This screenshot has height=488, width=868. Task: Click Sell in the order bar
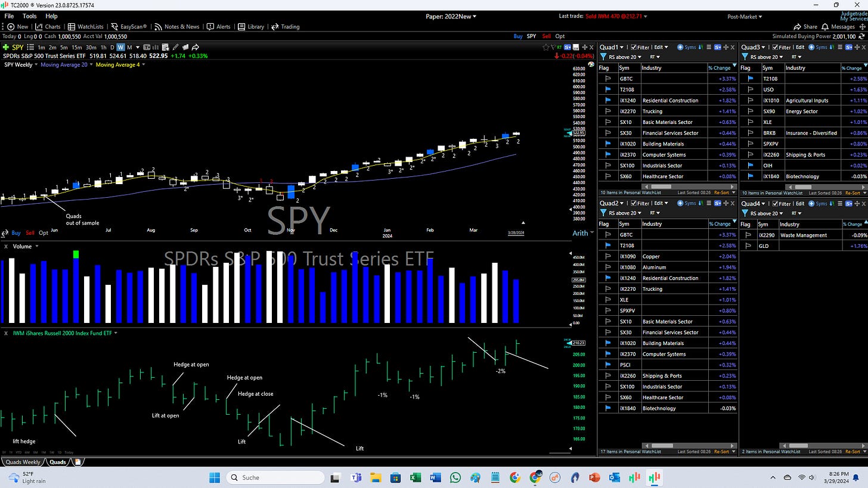click(547, 36)
